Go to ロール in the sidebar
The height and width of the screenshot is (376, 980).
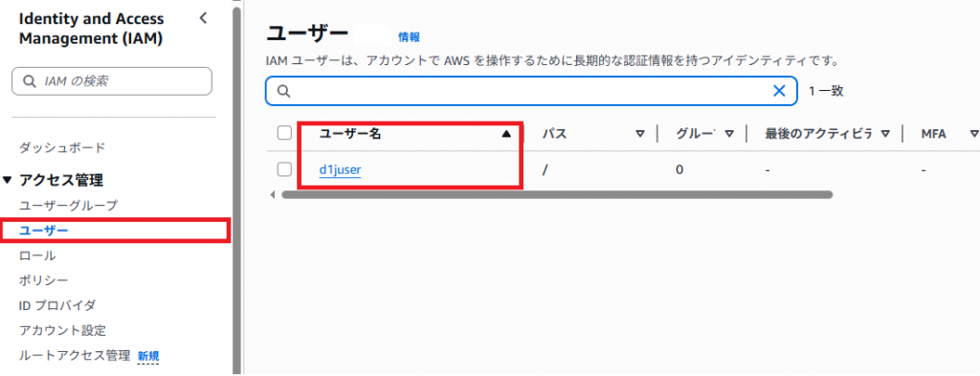pyautogui.click(x=37, y=255)
